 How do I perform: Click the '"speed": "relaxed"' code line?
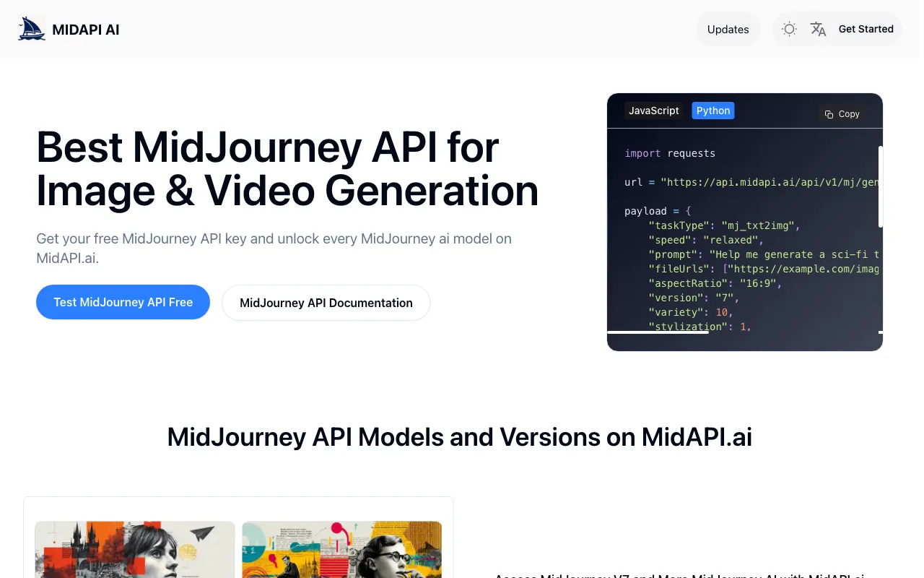(706, 240)
